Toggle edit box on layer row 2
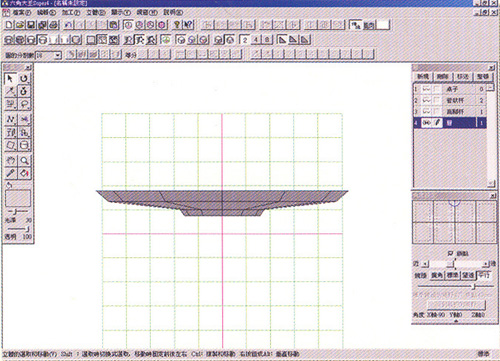 [x=437, y=100]
